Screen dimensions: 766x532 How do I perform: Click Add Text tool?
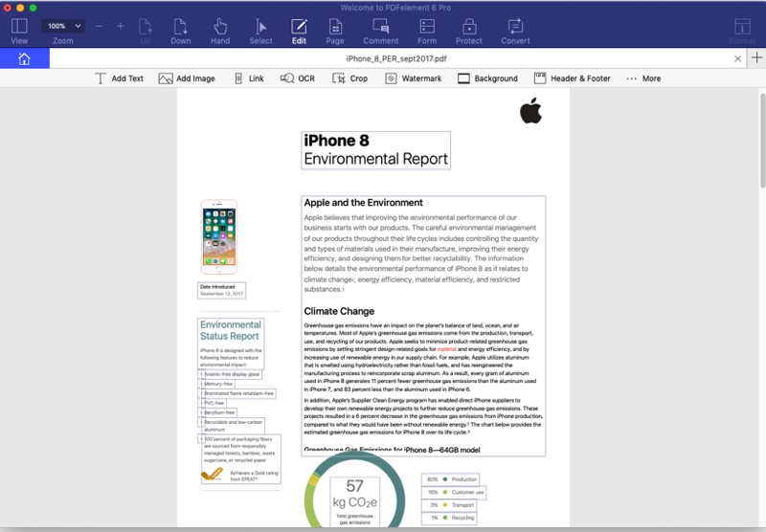[119, 78]
